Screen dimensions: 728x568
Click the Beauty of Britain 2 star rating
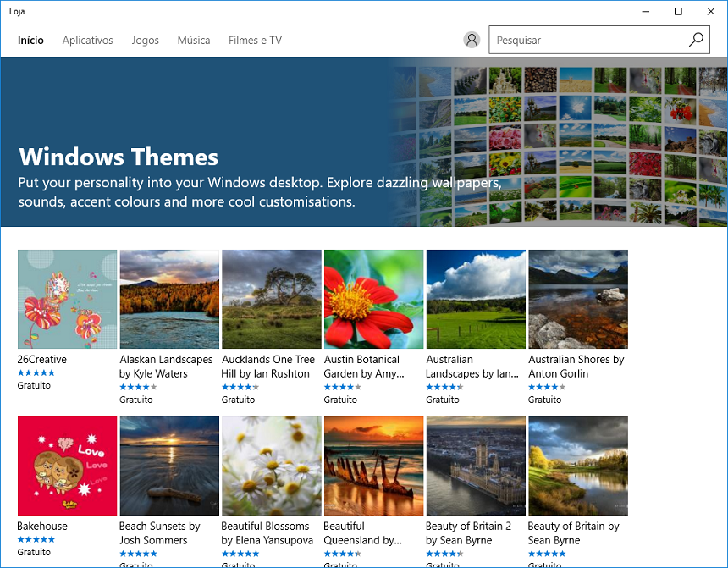tap(444, 554)
